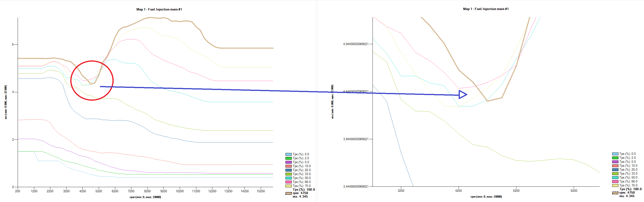Click the Tps 2.5 green swatch in left chart legend
The height and width of the screenshot is (202, 644).
click(288, 158)
